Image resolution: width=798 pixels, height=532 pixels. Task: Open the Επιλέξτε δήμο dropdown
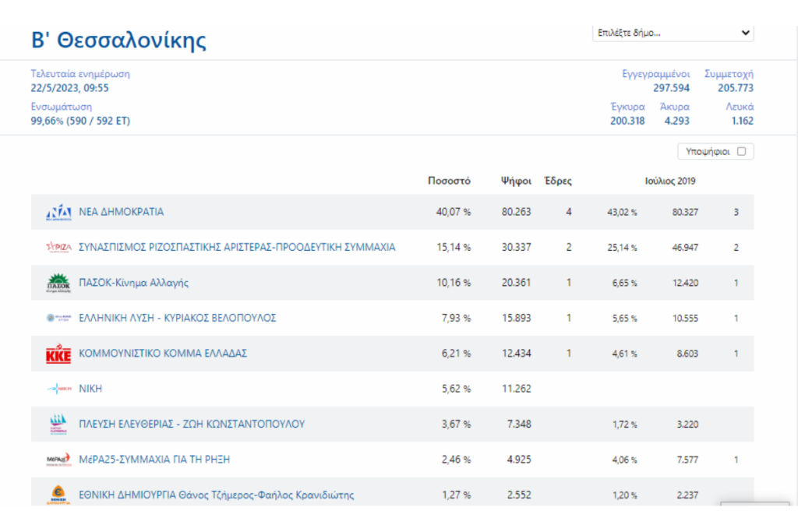click(x=673, y=33)
